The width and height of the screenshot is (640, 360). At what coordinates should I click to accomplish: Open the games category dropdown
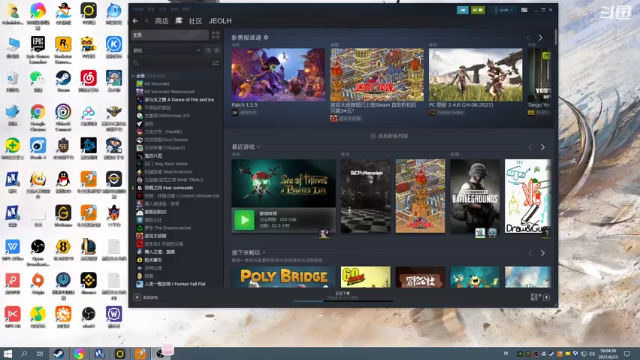tap(167, 50)
